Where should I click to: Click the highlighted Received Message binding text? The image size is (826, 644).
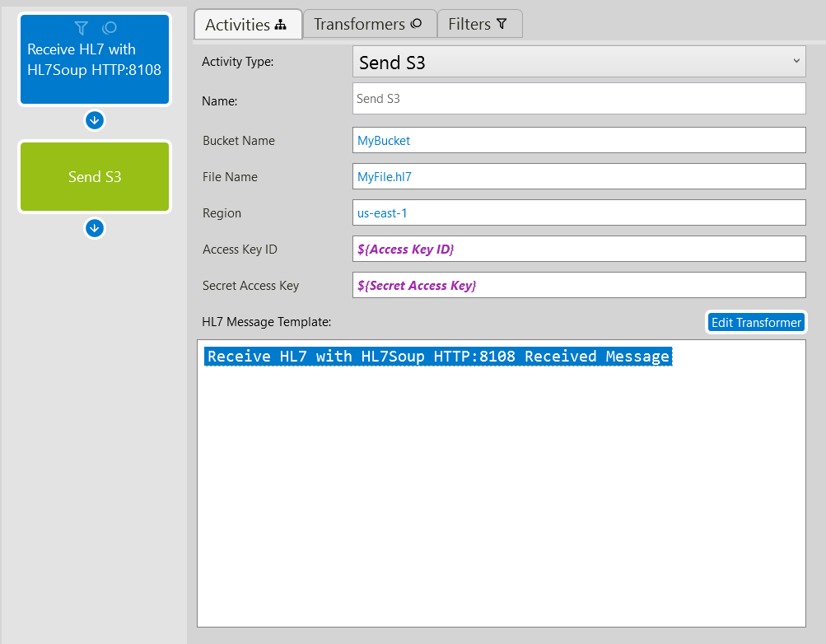click(x=438, y=357)
